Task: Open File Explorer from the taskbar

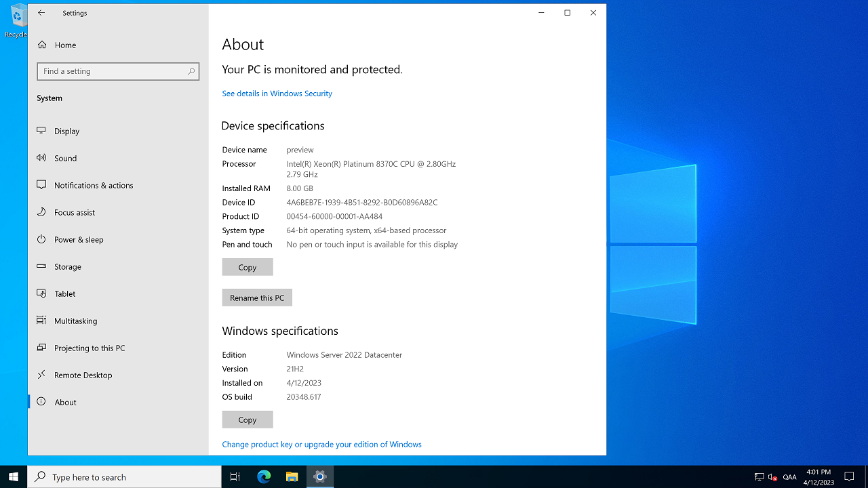Action: pyautogui.click(x=292, y=477)
